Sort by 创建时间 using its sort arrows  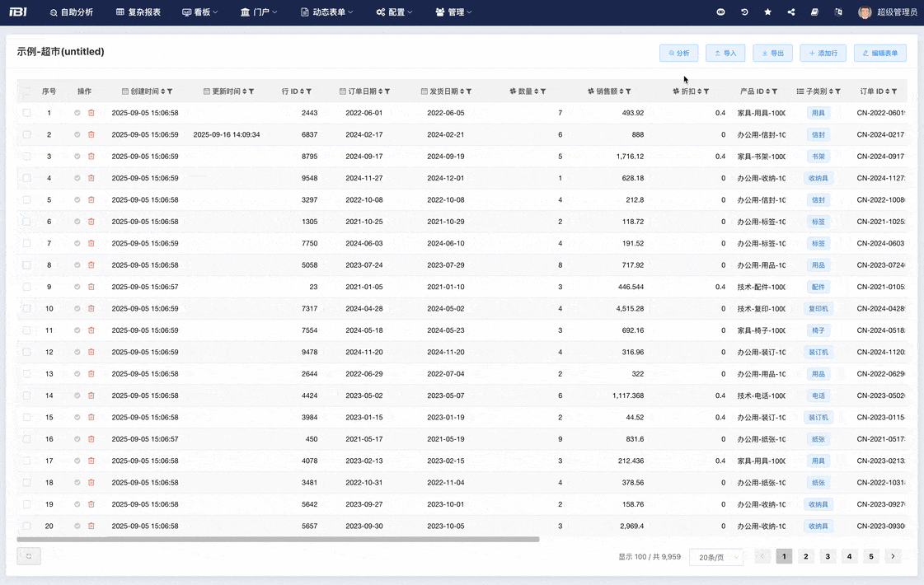click(162, 91)
